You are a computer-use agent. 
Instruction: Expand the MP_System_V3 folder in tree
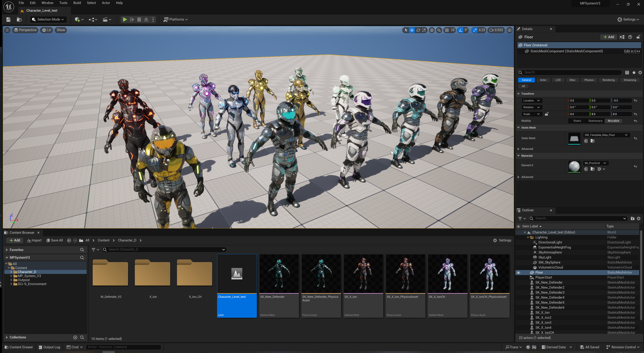tap(11, 276)
